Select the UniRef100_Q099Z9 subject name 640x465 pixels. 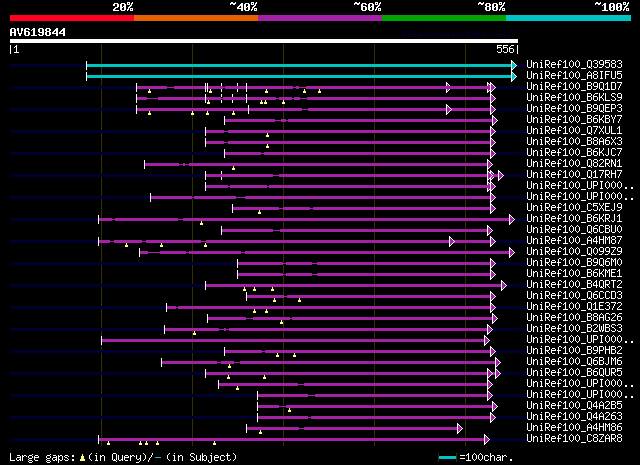(574, 252)
